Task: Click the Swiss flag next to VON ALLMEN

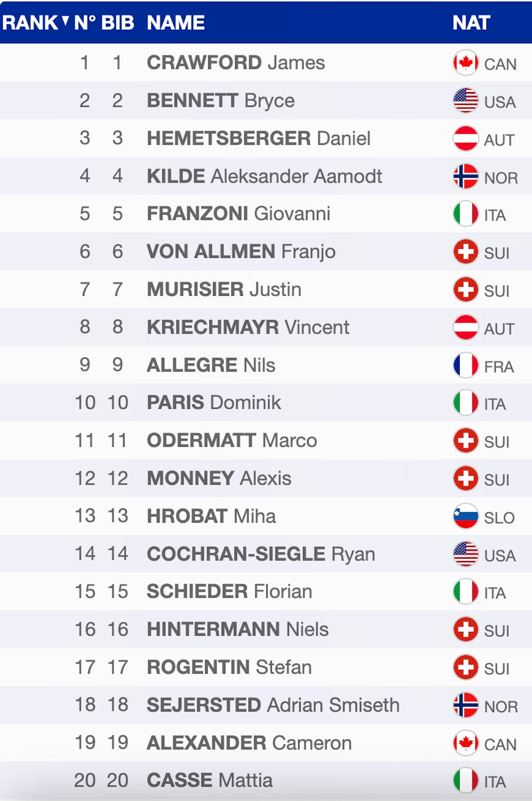Action: pyautogui.click(x=465, y=251)
